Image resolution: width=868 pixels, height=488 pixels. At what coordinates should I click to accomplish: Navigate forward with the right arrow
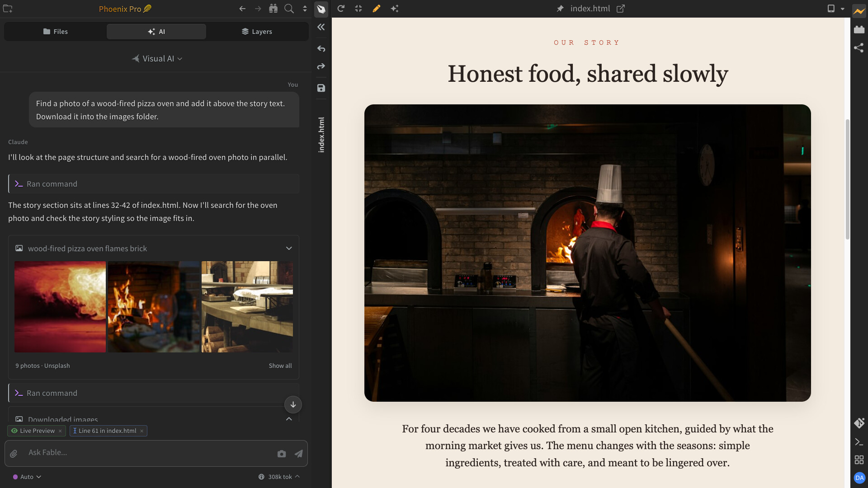[x=258, y=9]
